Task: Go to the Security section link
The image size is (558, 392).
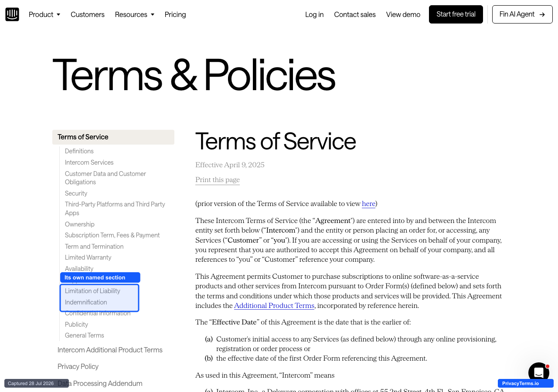Action: [76, 193]
